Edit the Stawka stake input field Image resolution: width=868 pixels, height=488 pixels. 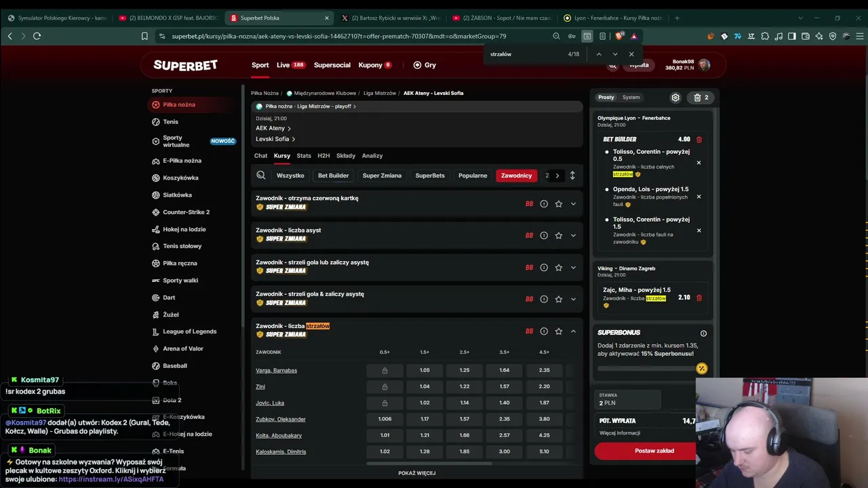[628, 399]
